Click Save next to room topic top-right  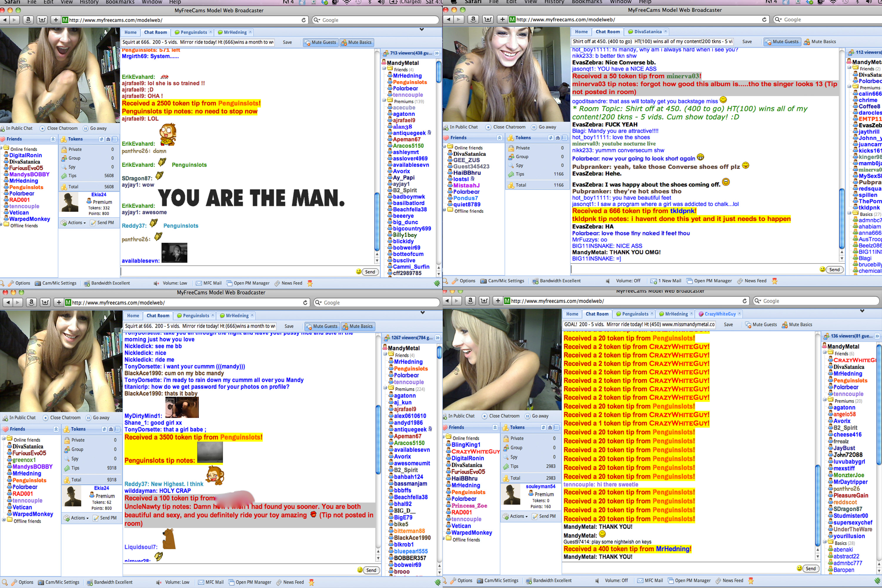tap(747, 42)
